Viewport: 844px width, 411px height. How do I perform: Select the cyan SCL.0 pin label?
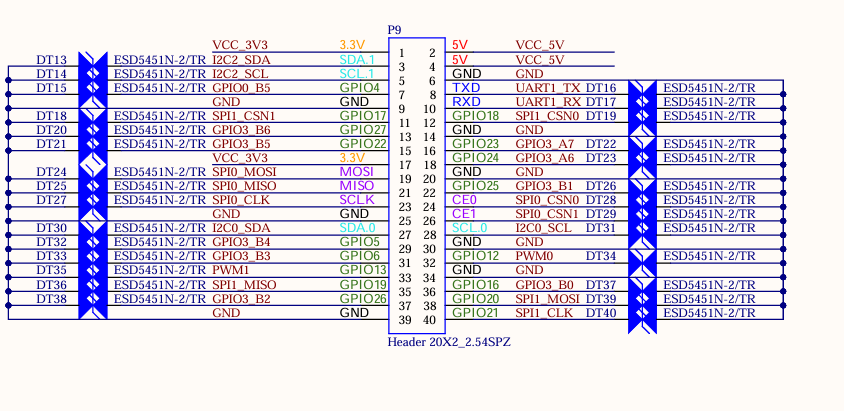coord(469,228)
